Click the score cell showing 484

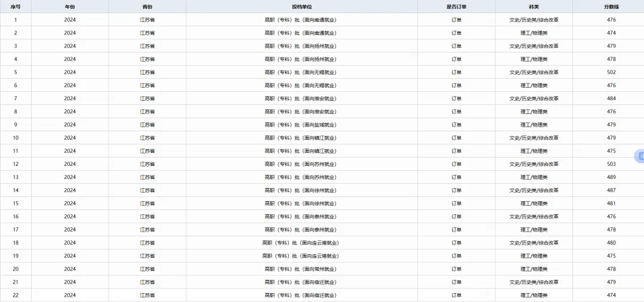(x=611, y=98)
